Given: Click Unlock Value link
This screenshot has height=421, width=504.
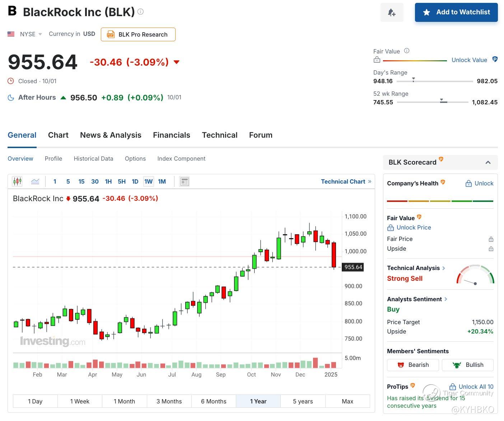Looking at the screenshot, I should pos(469,60).
